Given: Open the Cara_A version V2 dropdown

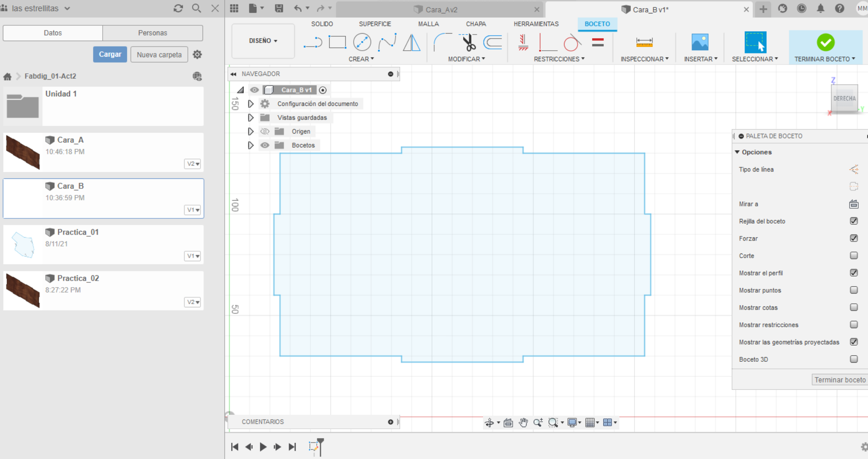Looking at the screenshot, I should (x=193, y=164).
